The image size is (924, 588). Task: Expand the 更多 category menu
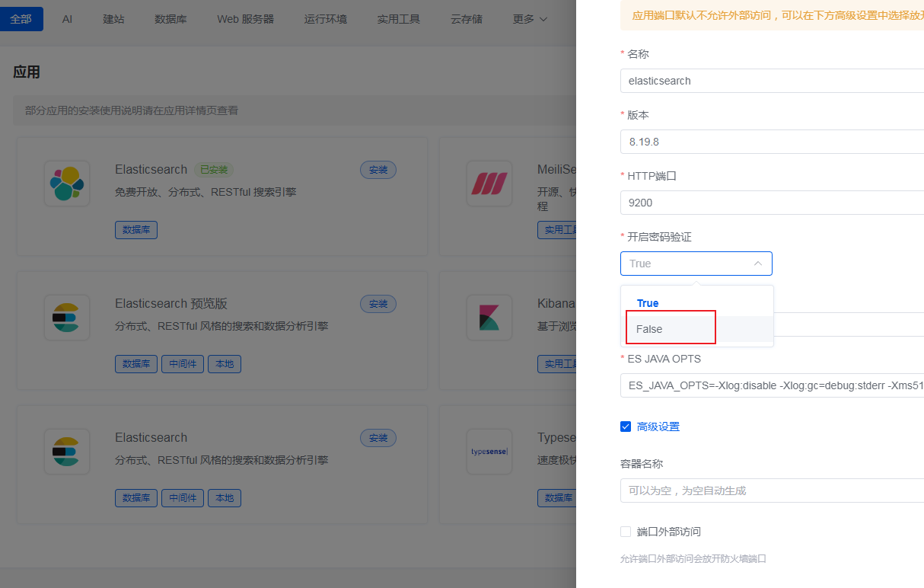tap(530, 19)
